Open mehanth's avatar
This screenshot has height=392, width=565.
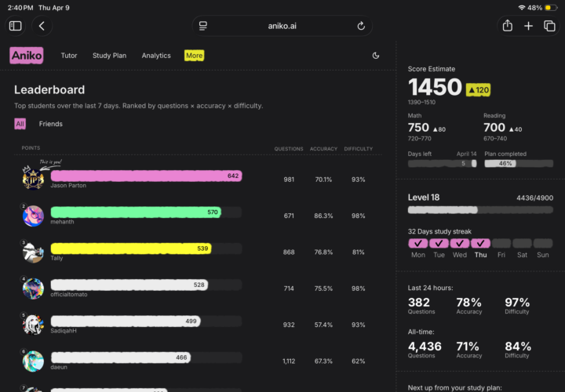(33, 216)
